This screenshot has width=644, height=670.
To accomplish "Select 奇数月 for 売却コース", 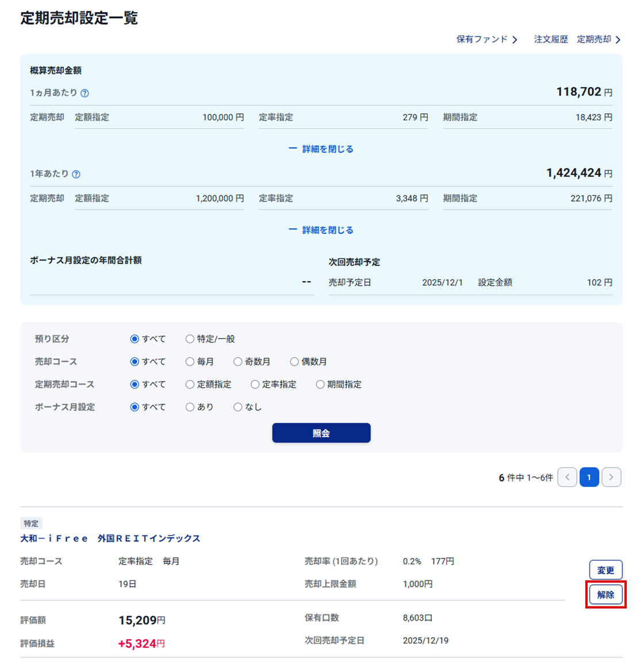I will [x=237, y=361].
